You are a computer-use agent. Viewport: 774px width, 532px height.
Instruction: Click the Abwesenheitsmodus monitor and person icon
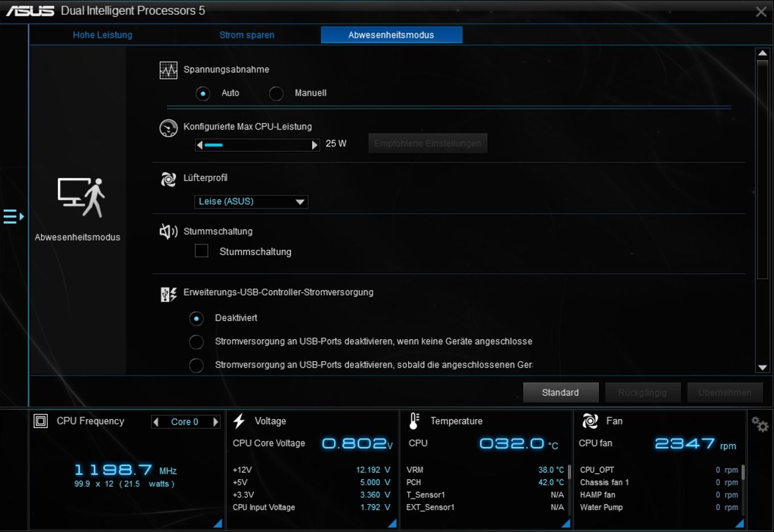pos(81,197)
